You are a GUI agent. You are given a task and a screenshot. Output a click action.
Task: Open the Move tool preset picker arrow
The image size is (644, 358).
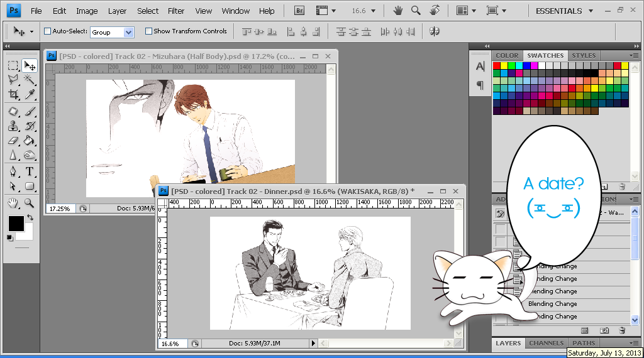tap(31, 31)
